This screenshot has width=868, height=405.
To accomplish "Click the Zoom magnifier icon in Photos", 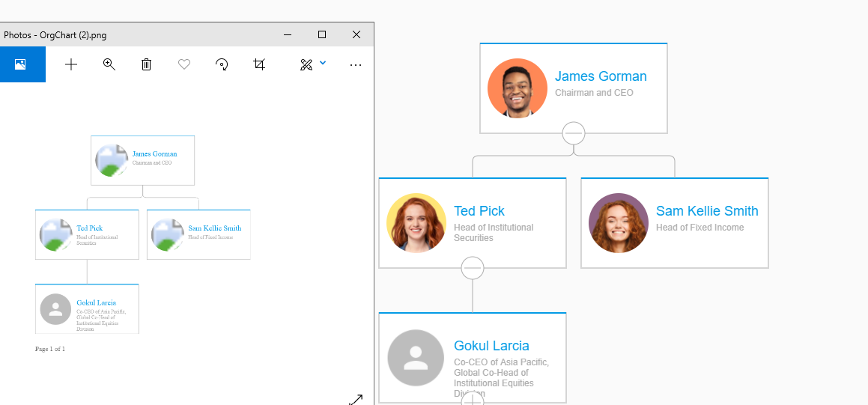I will [x=109, y=64].
